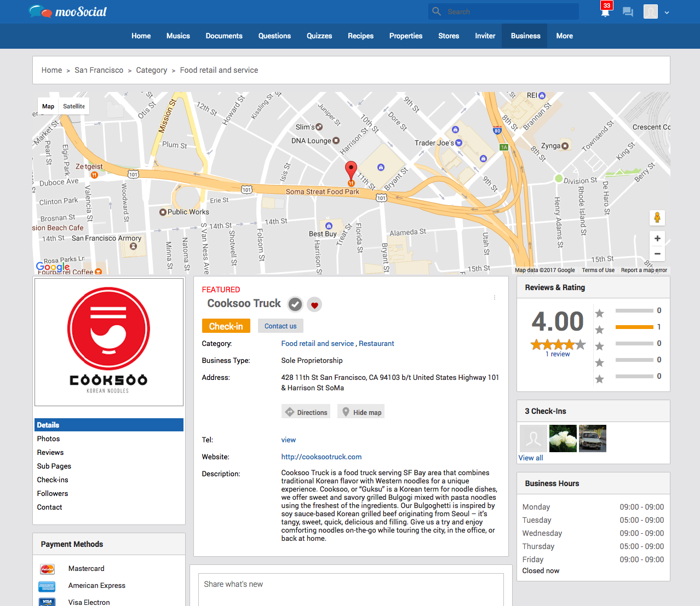Open the notifications bell with 33 badge

[605, 10]
